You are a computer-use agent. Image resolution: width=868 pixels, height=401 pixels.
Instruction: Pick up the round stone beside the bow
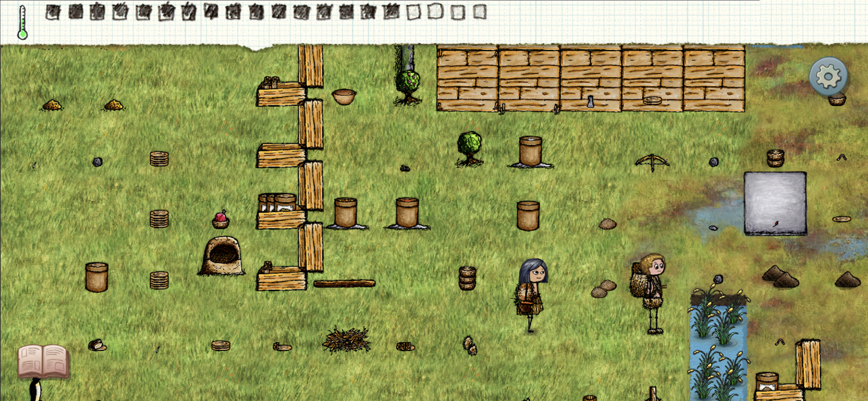click(x=713, y=162)
